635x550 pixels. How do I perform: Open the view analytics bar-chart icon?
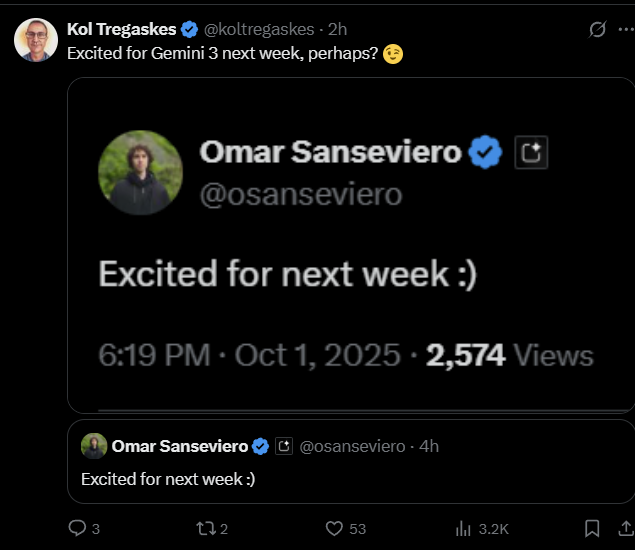[x=463, y=528]
